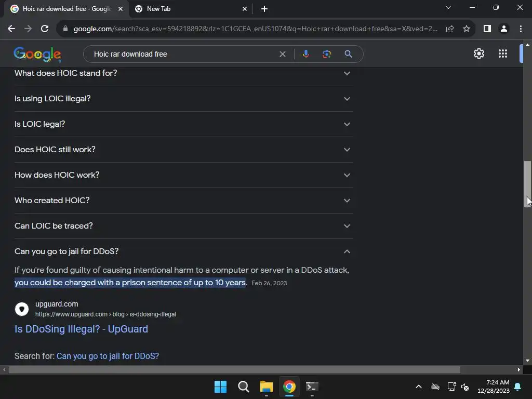Click the upguard.com site name

tap(57, 304)
